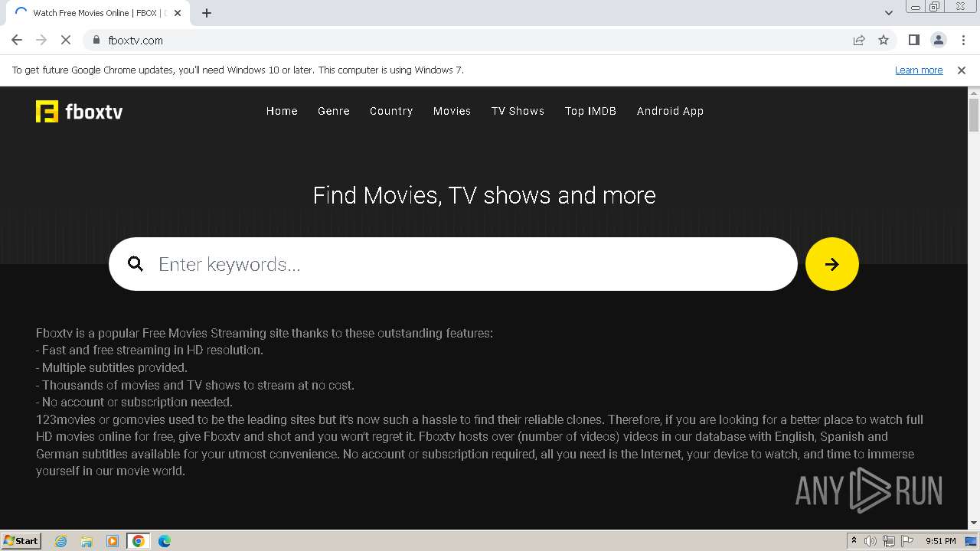
Task: Click the fboxtv logo
Action: 79,112
